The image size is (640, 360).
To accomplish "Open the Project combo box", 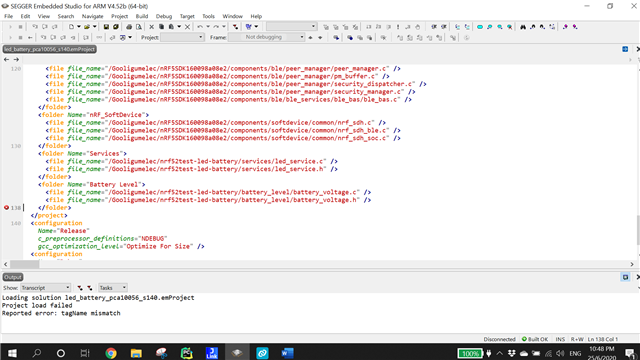I will coord(182,37).
